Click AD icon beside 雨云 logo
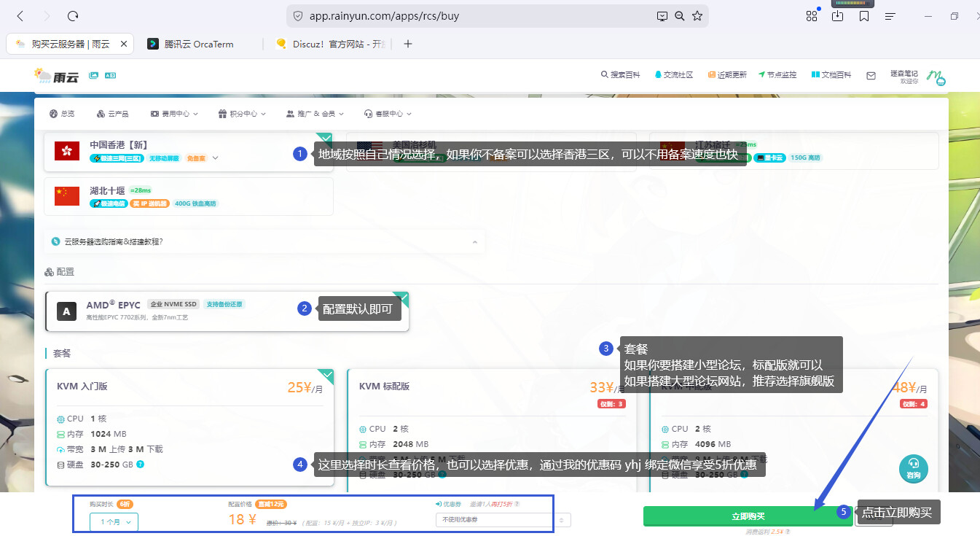 coord(111,75)
